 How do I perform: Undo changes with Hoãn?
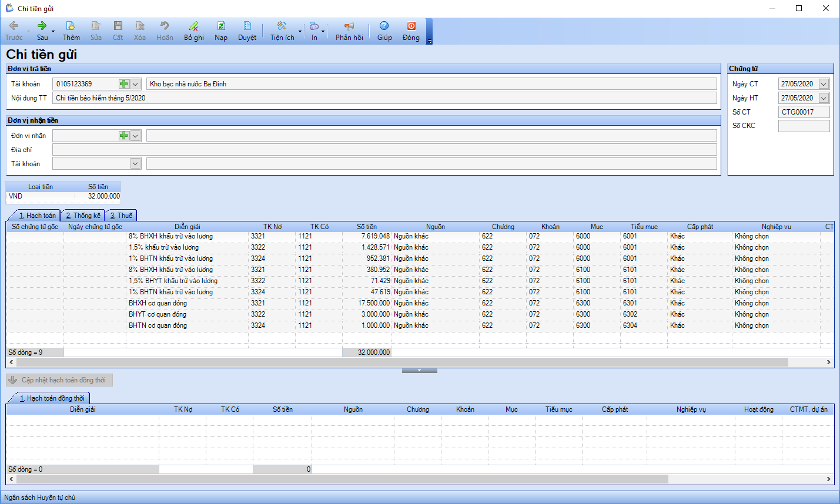[x=165, y=31]
